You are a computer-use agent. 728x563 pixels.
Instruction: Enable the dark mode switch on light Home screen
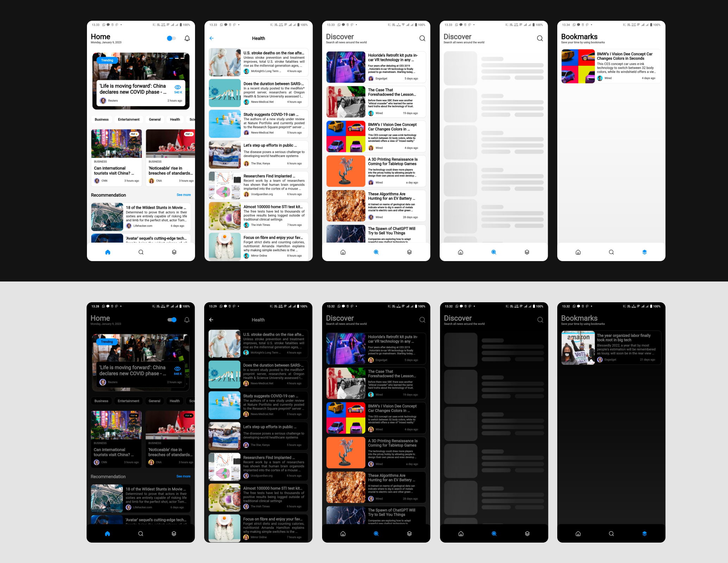point(171,38)
